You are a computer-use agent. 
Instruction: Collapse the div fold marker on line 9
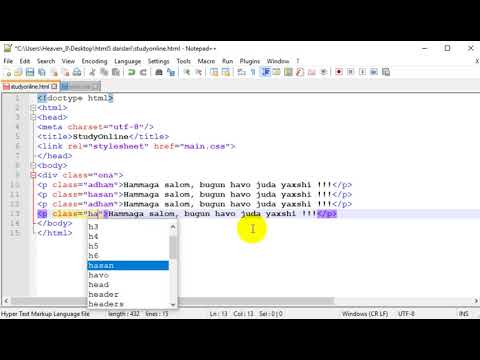[x=33, y=175]
